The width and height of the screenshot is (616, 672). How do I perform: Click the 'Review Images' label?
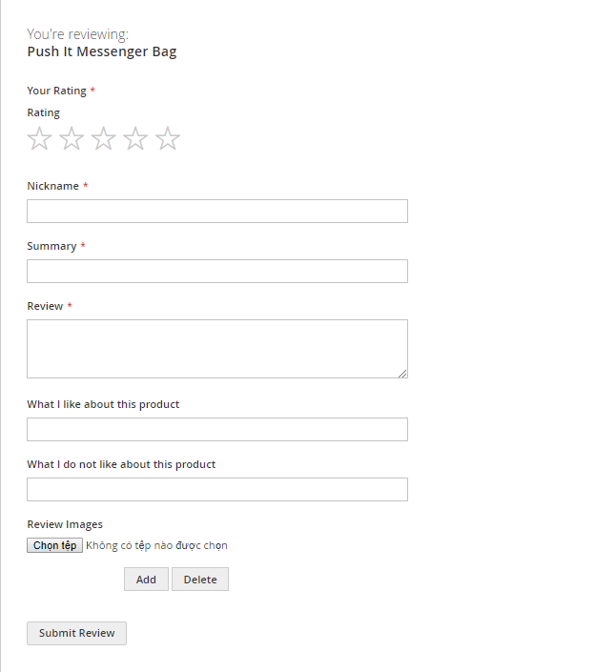(x=65, y=524)
